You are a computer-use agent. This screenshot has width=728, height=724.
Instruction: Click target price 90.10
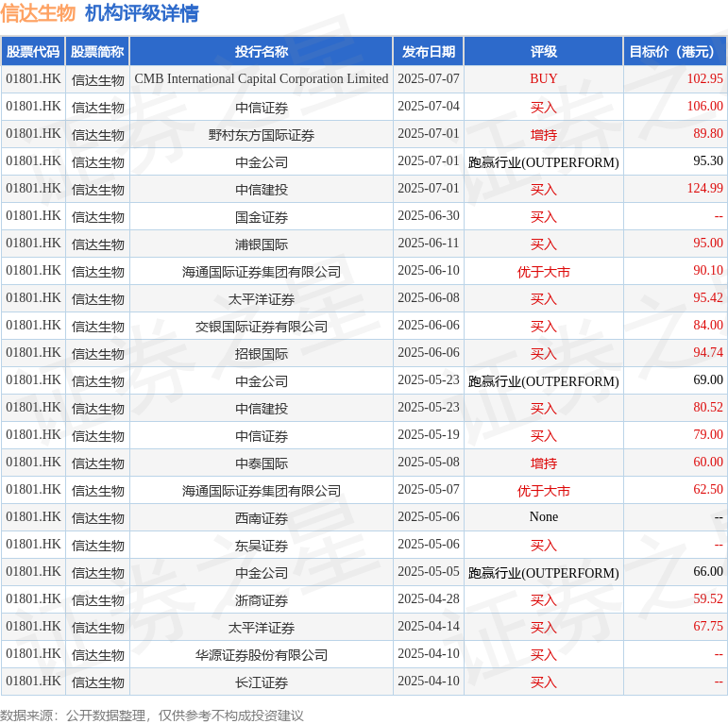coord(708,271)
